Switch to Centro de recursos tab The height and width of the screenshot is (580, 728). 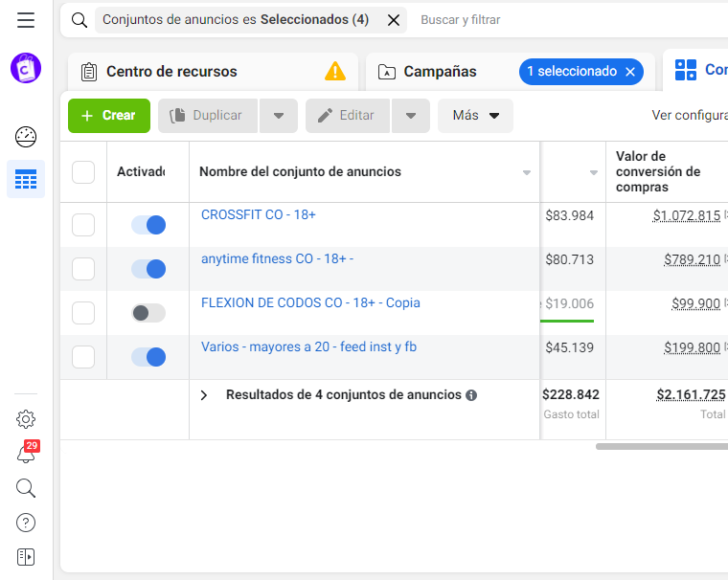213,72
